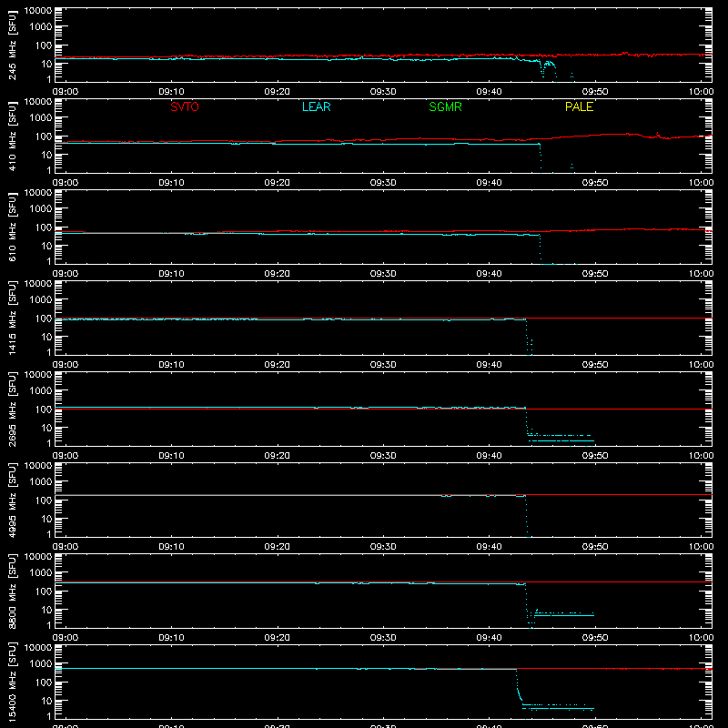This screenshot has height=728, width=728.
Task: Click 10:00 tick label below 1415 MHz panel
Action: point(701,365)
